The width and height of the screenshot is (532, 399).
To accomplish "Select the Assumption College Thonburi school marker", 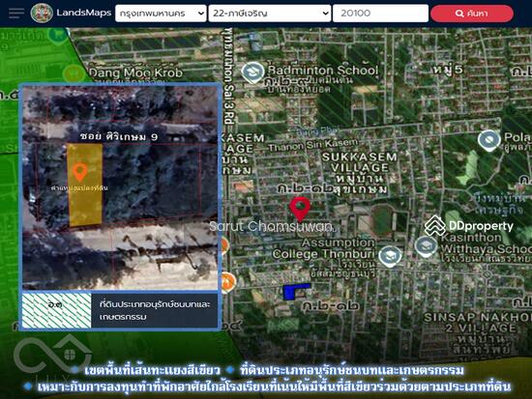I will coord(390,256).
